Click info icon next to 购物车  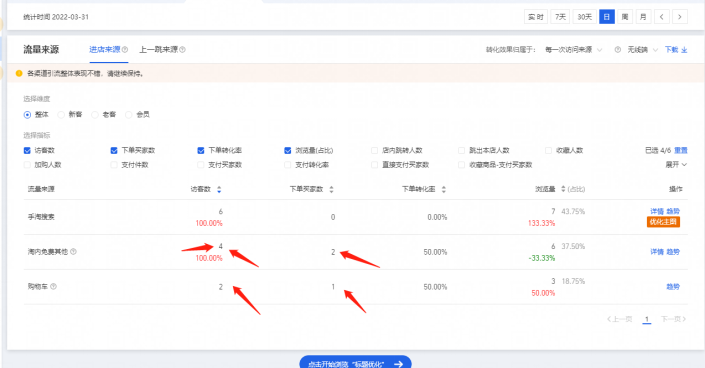(x=54, y=287)
